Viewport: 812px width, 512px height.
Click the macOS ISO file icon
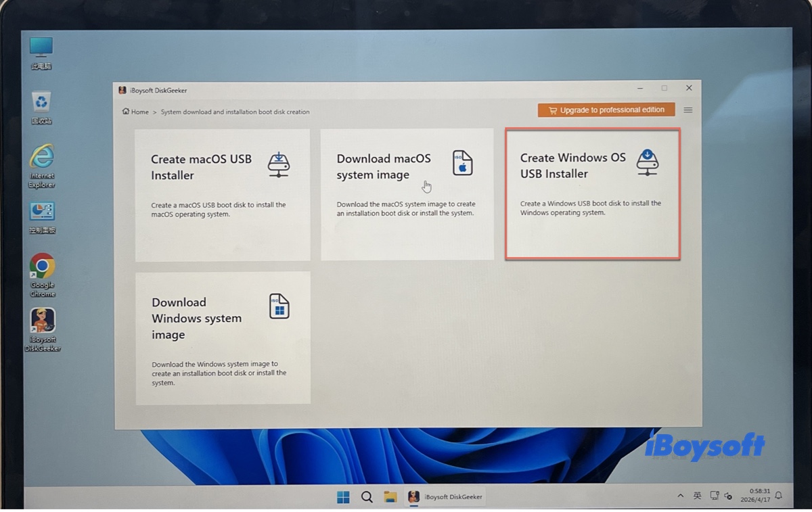point(463,163)
